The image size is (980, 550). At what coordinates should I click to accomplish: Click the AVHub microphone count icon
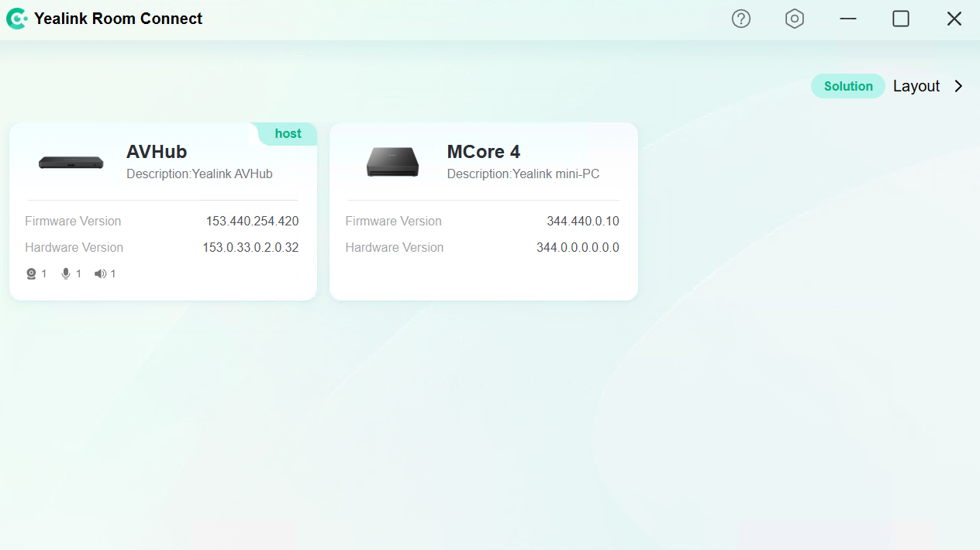(x=66, y=273)
